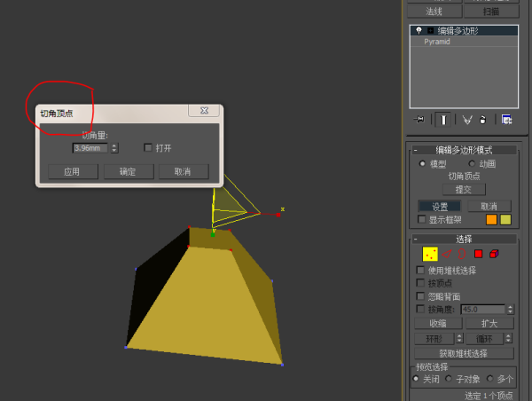
Task: Click the 扫描 button
Action: (x=491, y=12)
